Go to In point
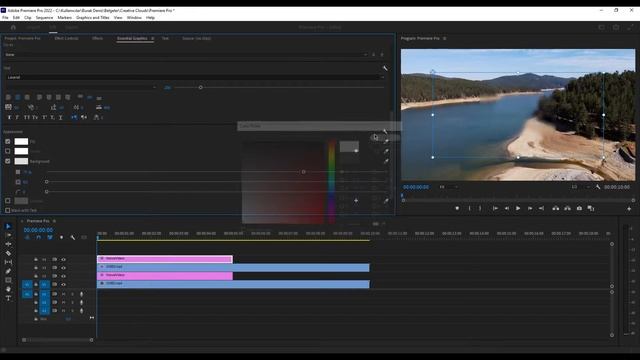 tap(495, 209)
